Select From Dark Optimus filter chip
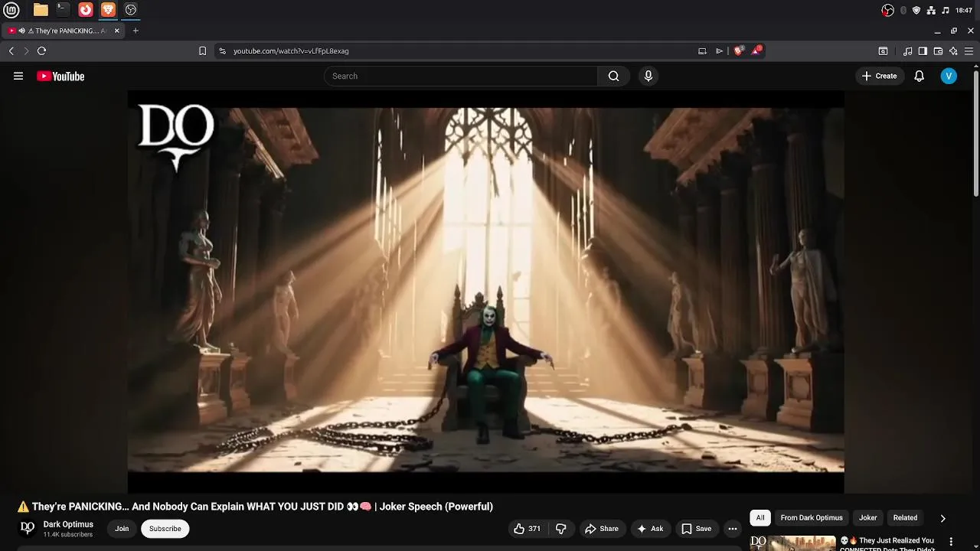The image size is (980, 551). click(812, 518)
